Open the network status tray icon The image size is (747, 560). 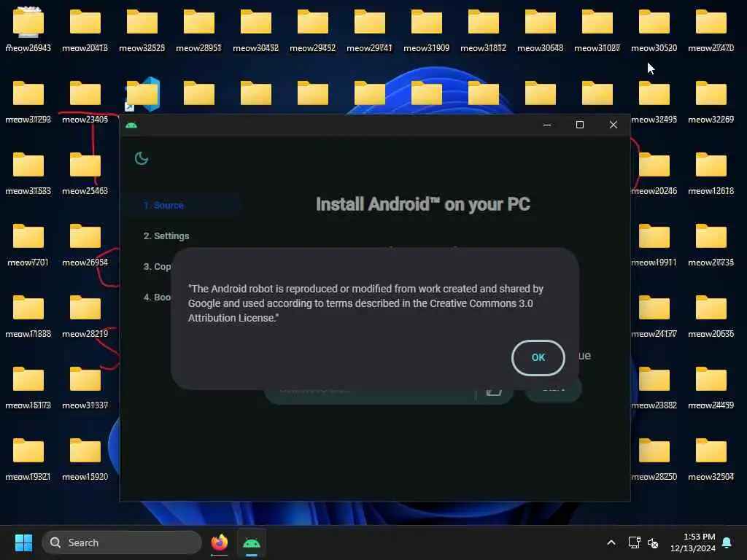(634, 542)
